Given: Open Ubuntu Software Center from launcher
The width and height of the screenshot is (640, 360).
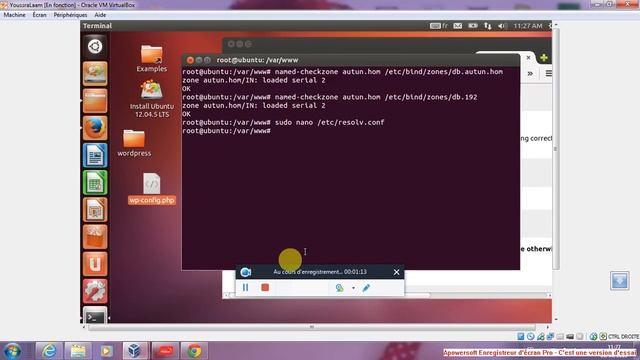Looking at the screenshot, I should point(95,237).
